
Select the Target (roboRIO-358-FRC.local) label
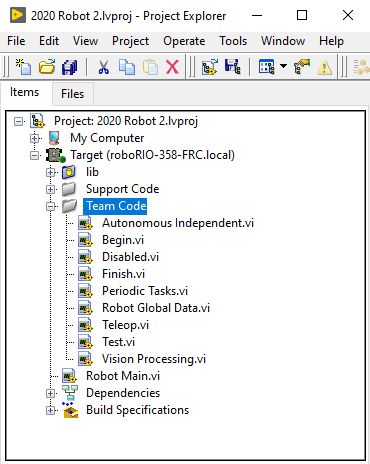pos(153,155)
